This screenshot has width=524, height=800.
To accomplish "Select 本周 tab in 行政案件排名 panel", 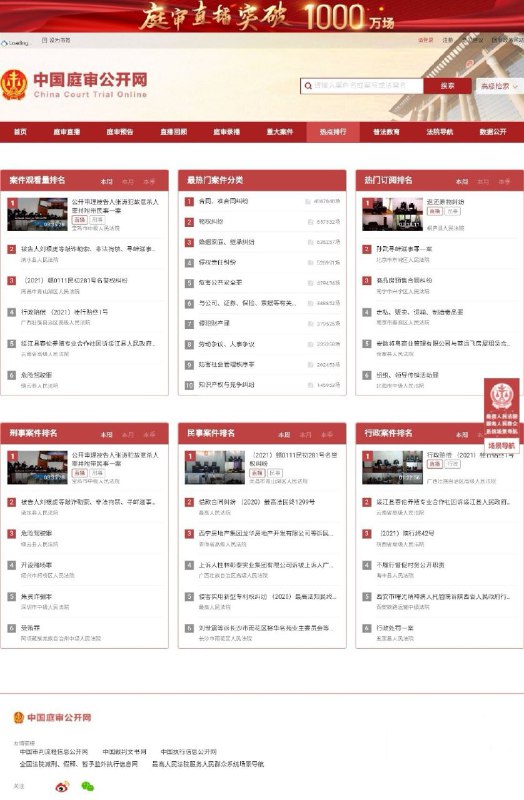I will (x=462, y=434).
